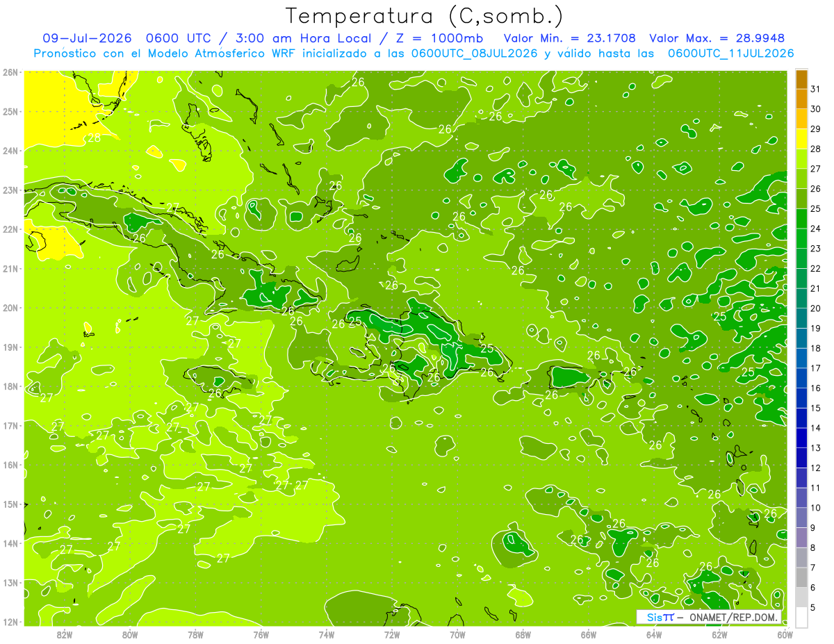Click the yellow legend swatch between 28 and 29

click(x=801, y=139)
